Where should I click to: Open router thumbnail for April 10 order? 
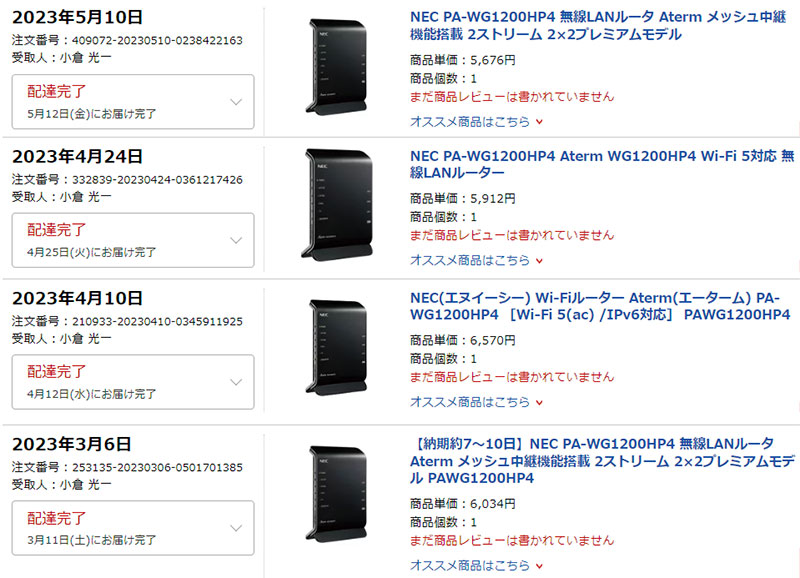[x=337, y=347]
